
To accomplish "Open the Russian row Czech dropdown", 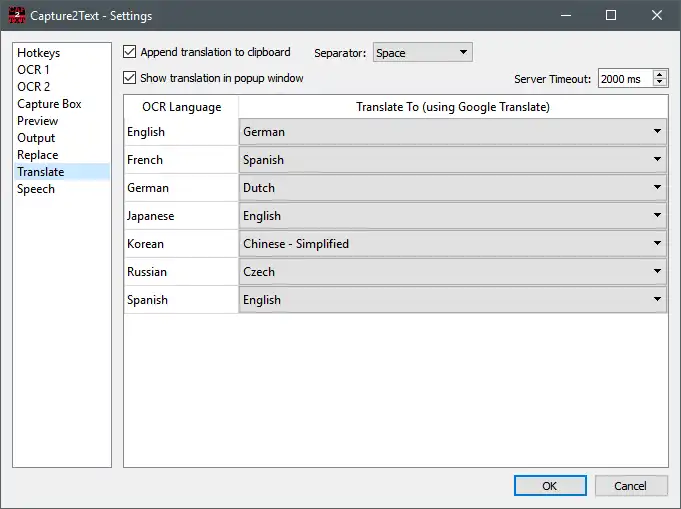I will [x=453, y=272].
